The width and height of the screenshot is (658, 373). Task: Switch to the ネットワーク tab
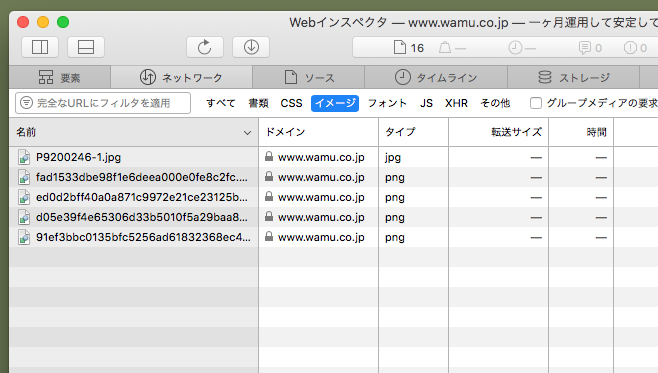[181, 77]
